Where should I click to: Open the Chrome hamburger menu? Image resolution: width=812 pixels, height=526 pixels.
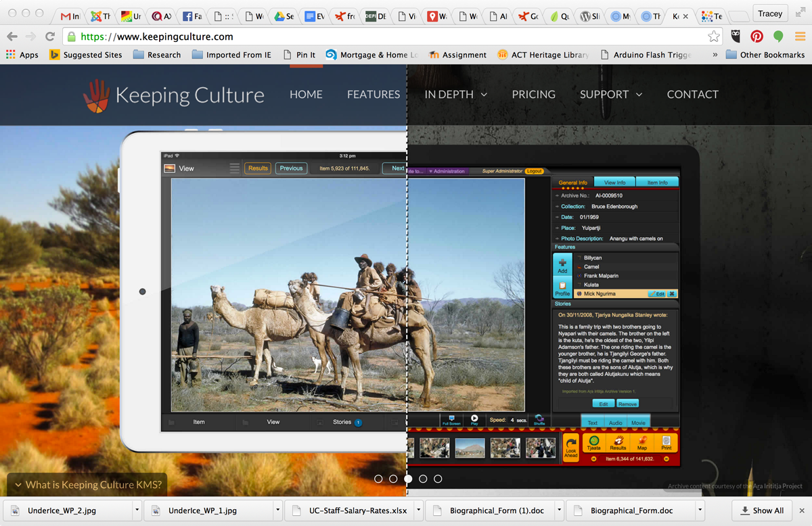coord(800,37)
